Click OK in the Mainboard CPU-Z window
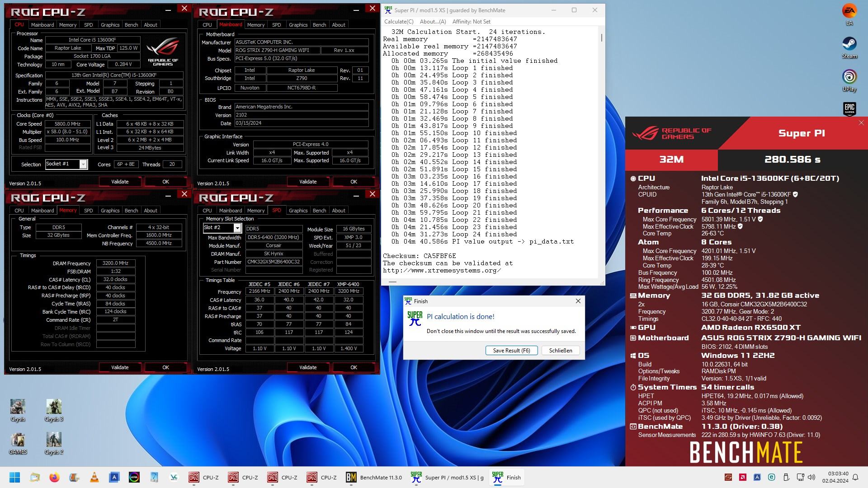 pyautogui.click(x=354, y=182)
